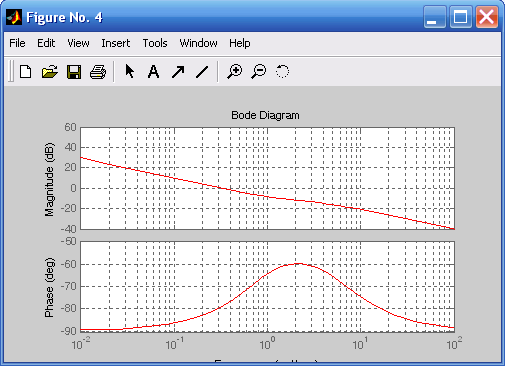Image resolution: width=505 pixels, height=366 pixels.
Task: Open a file with the folder icon
Action: coord(50,72)
